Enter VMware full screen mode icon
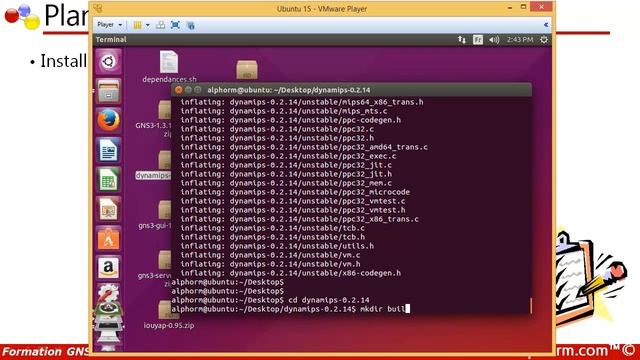Viewport: 640px width, 360px height. [x=176, y=25]
